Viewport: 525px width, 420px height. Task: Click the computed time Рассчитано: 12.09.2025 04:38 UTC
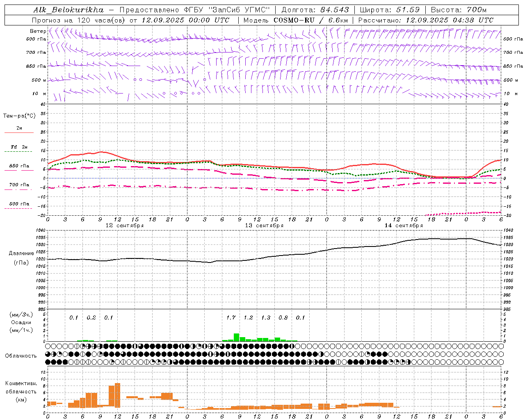point(426,20)
